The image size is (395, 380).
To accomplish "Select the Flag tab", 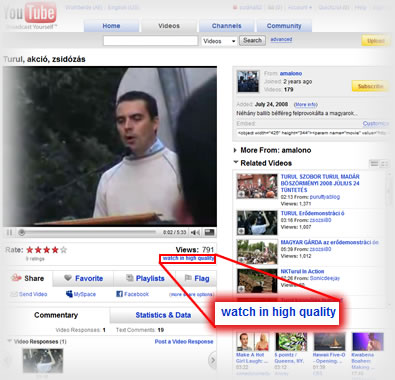I will pyautogui.click(x=197, y=278).
